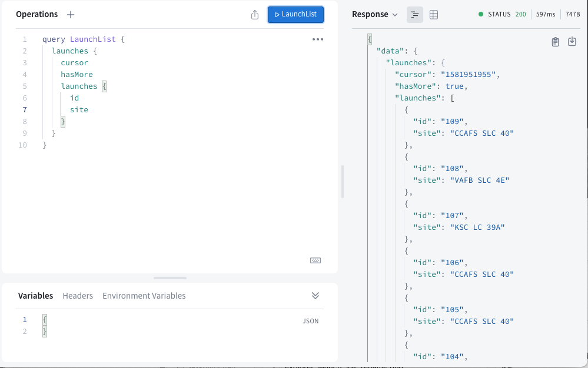This screenshot has width=588, height=368.
Task: Click the 'site' field on line 7
Action: pyautogui.click(x=79, y=110)
